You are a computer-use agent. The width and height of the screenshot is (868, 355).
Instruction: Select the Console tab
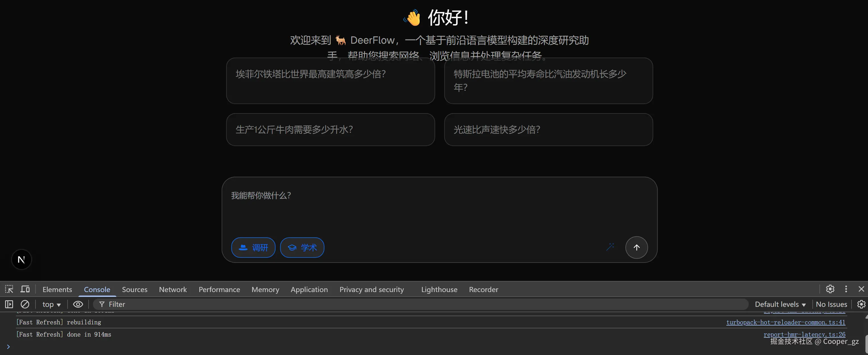coord(97,290)
